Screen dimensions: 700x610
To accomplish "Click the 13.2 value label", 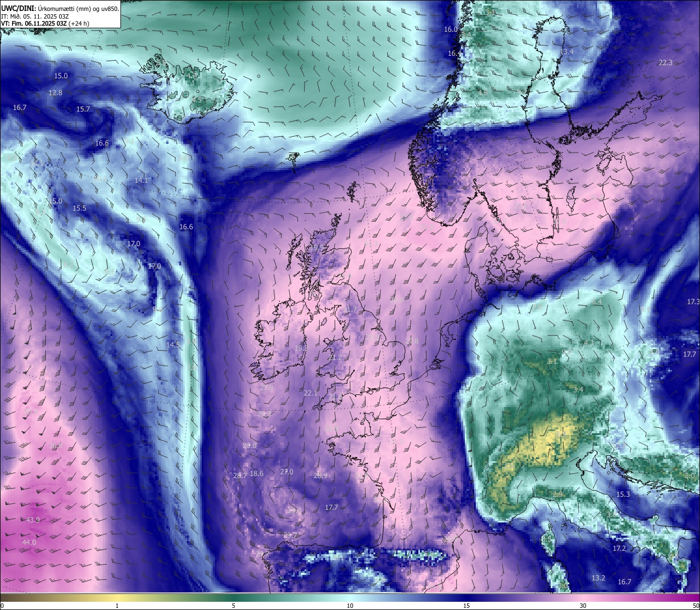I will click(598, 578).
